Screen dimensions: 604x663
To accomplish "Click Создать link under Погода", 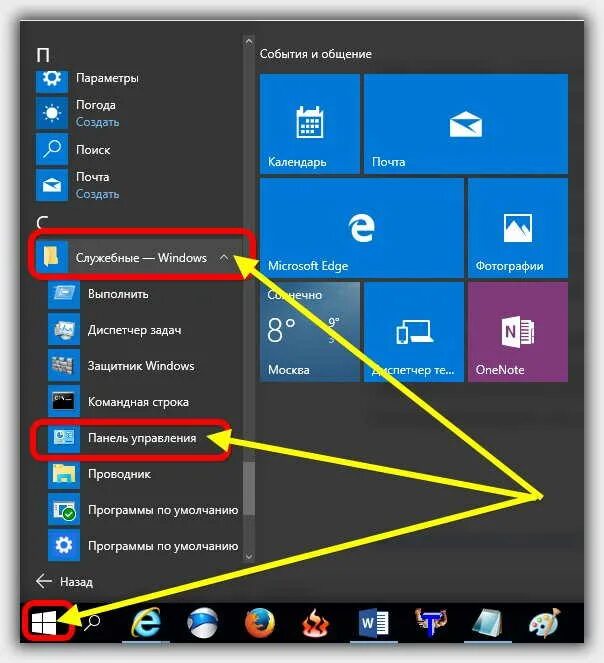I will [98, 122].
